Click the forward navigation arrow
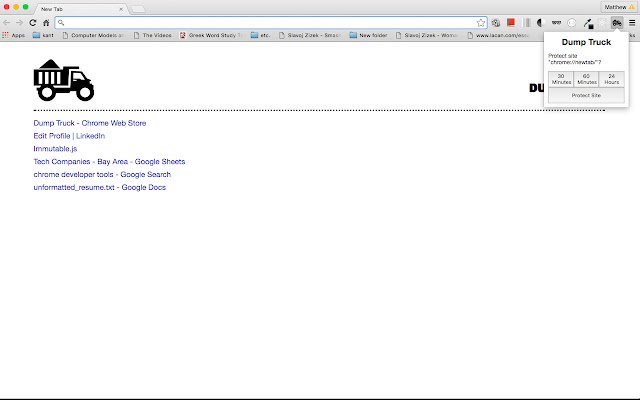 tap(19, 23)
